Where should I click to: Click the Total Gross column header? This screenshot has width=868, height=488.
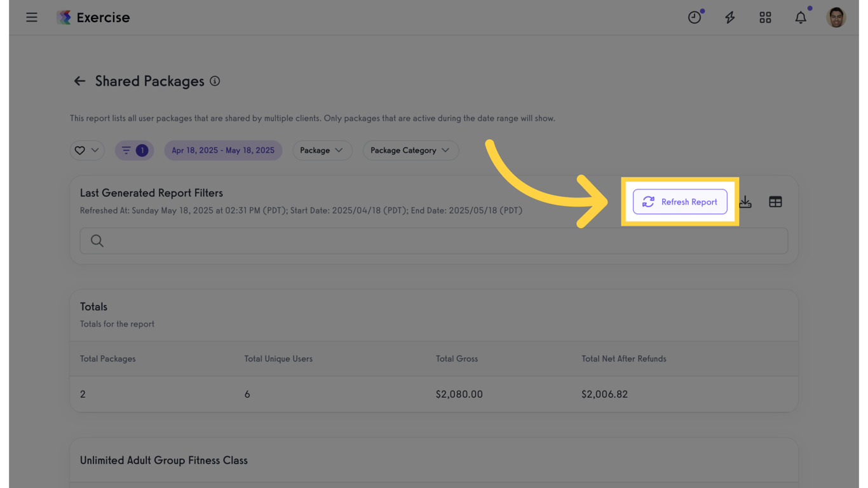tap(457, 359)
